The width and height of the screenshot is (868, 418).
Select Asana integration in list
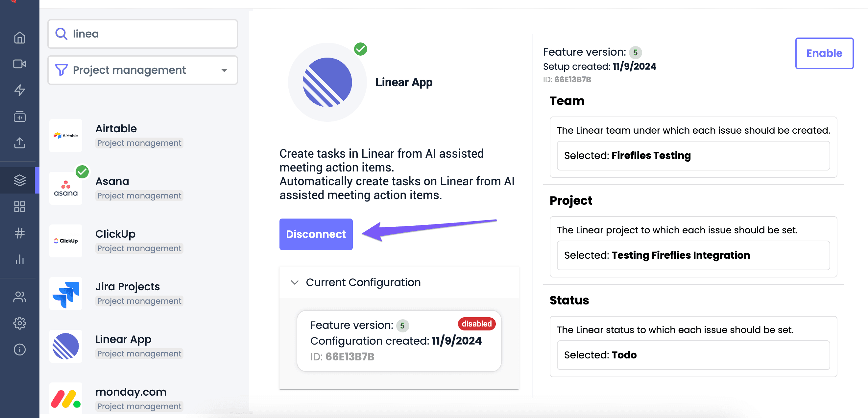click(143, 188)
